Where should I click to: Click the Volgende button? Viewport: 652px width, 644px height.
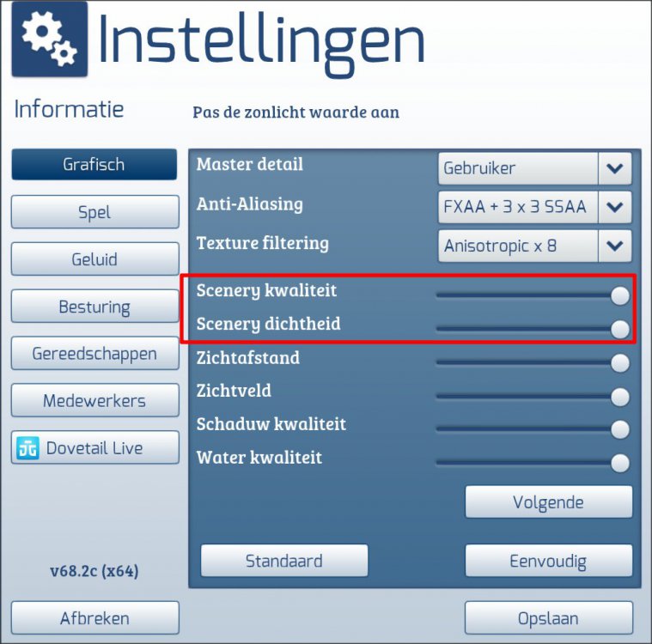pos(549,501)
